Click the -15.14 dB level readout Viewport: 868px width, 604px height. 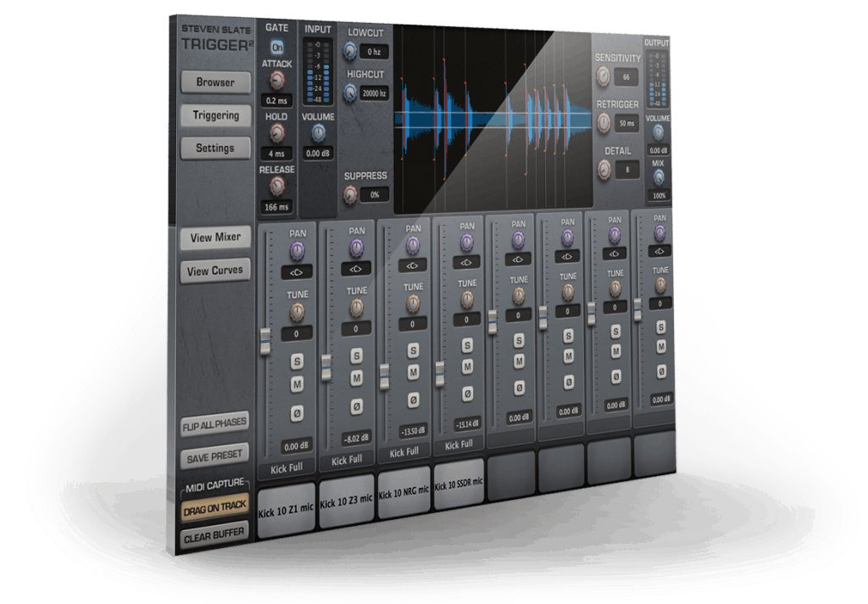coord(467,424)
